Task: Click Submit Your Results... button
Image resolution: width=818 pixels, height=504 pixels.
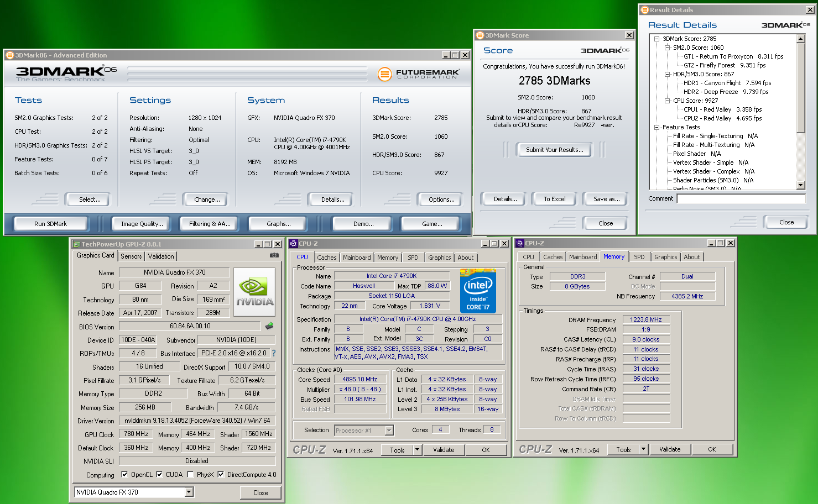Action: 555,150
